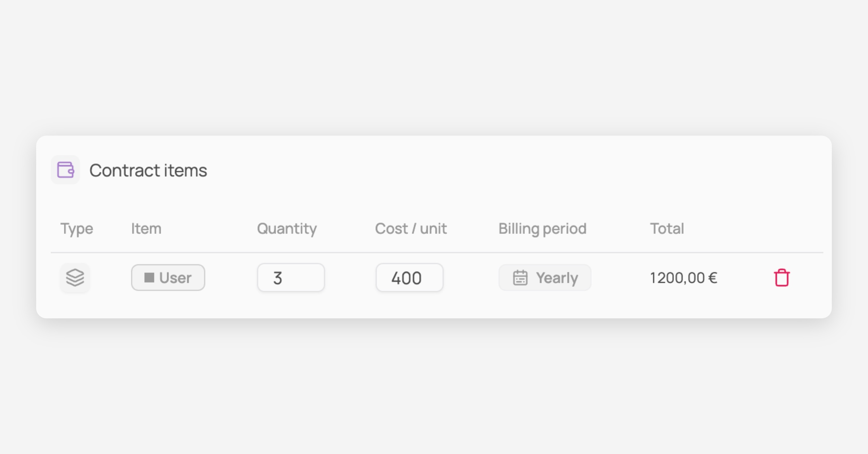The width and height of the screenshot is (868, 454).
Task: Click the calendar icon beside Yearly
Action: (x=520, y=278)
